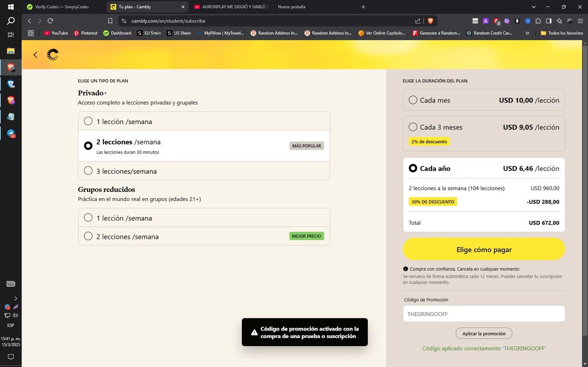Screen dimensions: 588x367
Task: Open the browser hamburger menu
Action: tap(580, 21)
